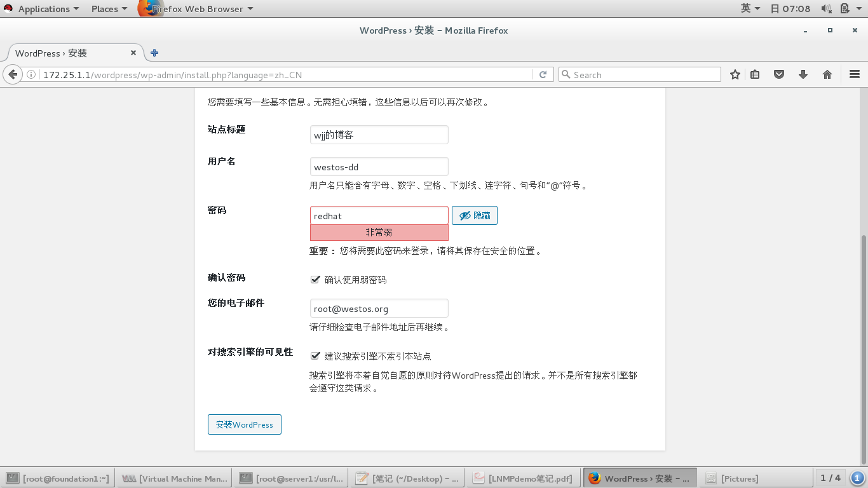
Task: Click the 安装WordPress button
Action: tap(245, 424)
